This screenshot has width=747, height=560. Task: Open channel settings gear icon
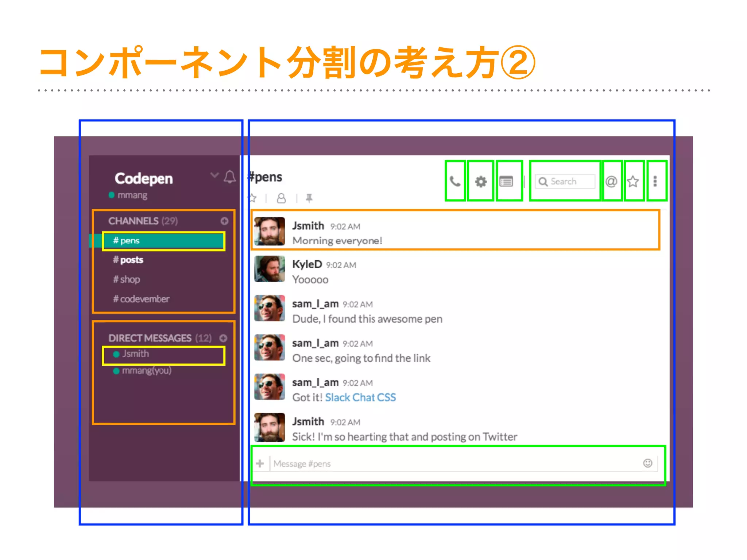click(481, 181)
